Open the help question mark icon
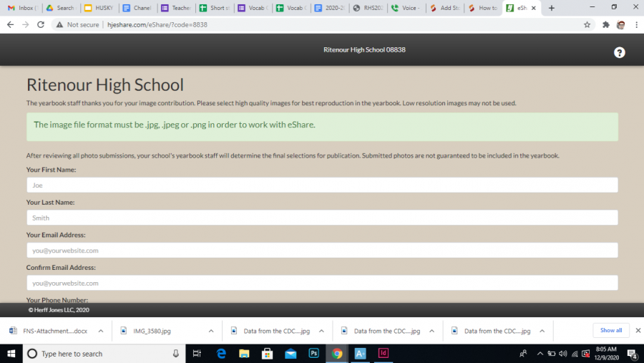 tap(620, 52)
